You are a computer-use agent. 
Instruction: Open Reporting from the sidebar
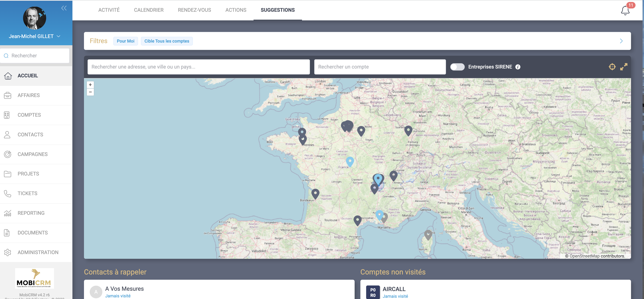pos(31,213)
